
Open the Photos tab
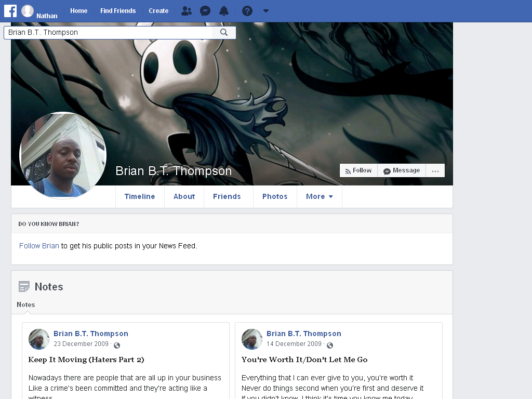[x=275, y=196]
